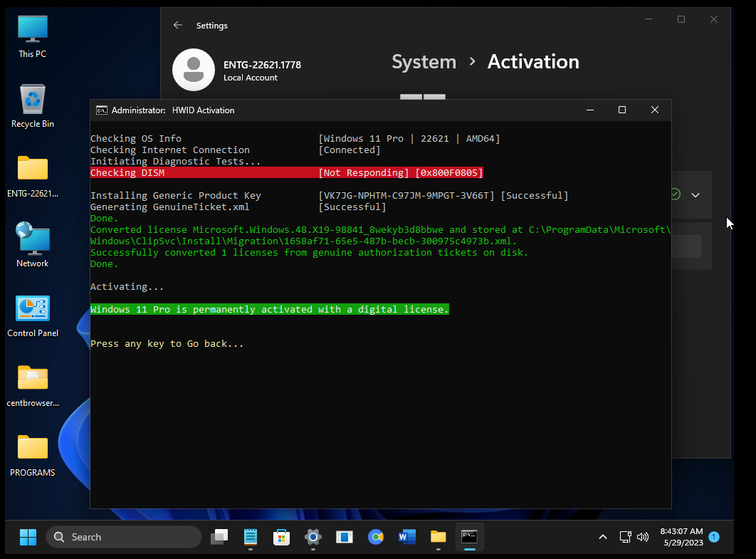Switch to Settings app in taskbar

click(x=313, y=537)
